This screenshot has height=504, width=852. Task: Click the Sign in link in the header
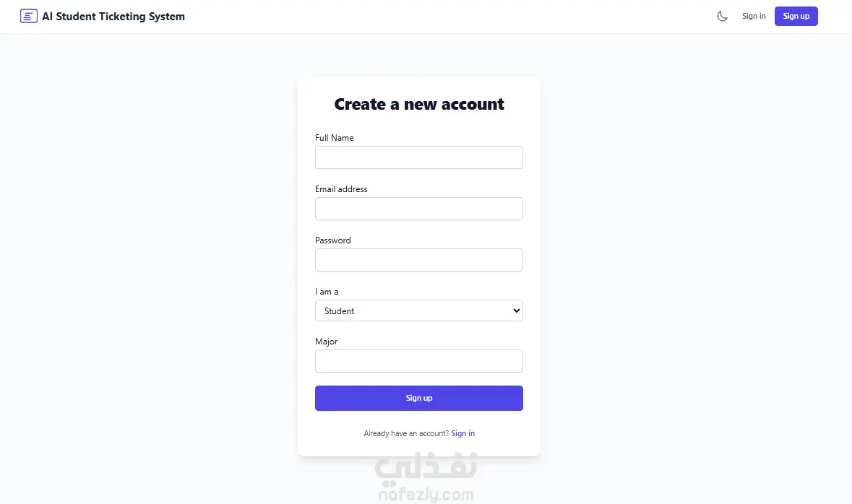coord(754,16)
